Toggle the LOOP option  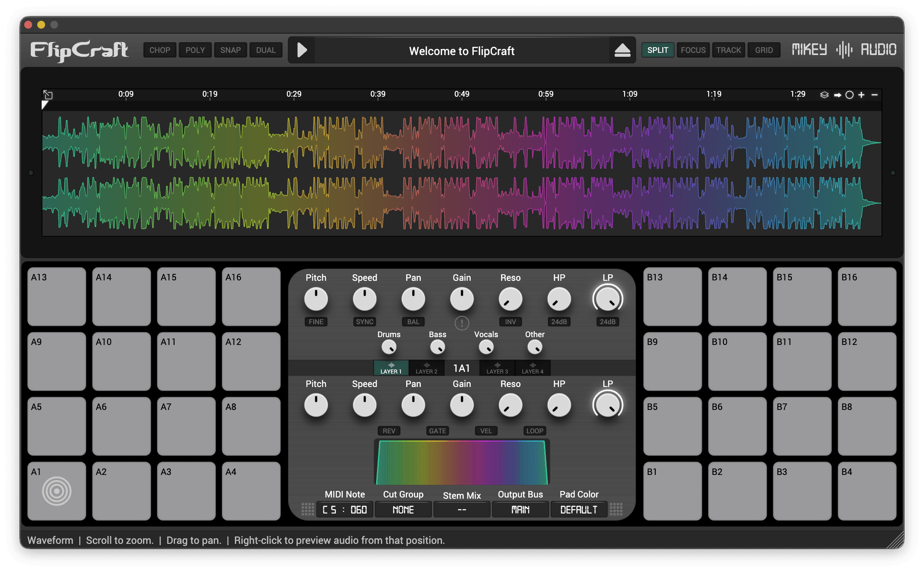[534, 431]
